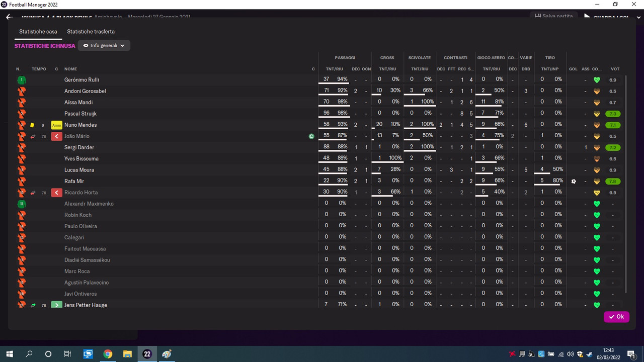Click the TEMPO column header
Screen dimensions: 644x362
(39, 69)
